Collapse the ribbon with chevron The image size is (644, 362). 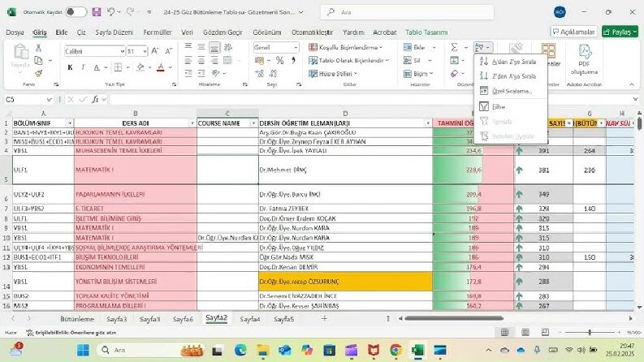632,84
